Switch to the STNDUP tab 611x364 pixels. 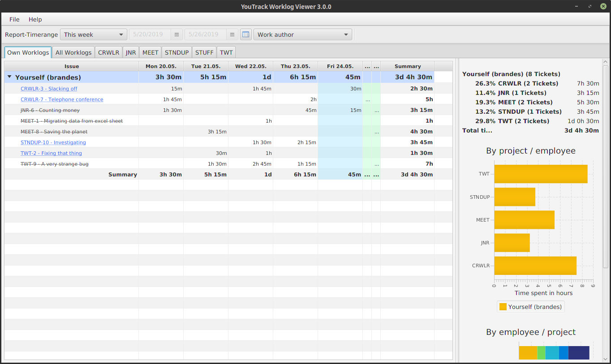177,52
